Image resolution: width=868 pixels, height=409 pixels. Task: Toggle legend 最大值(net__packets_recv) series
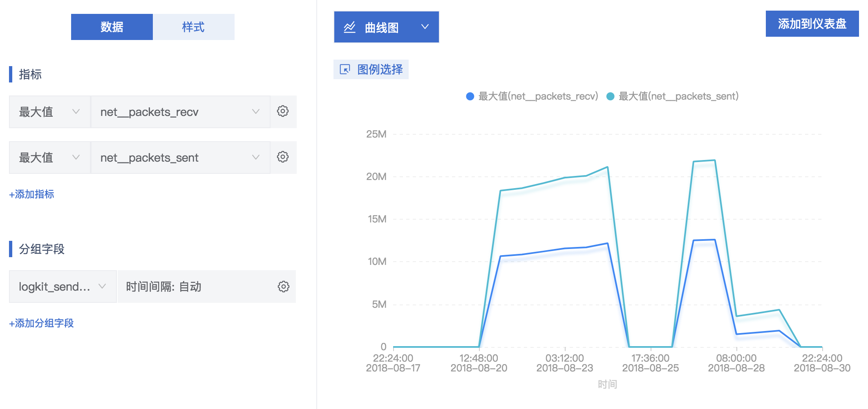[x=532, y=96]
